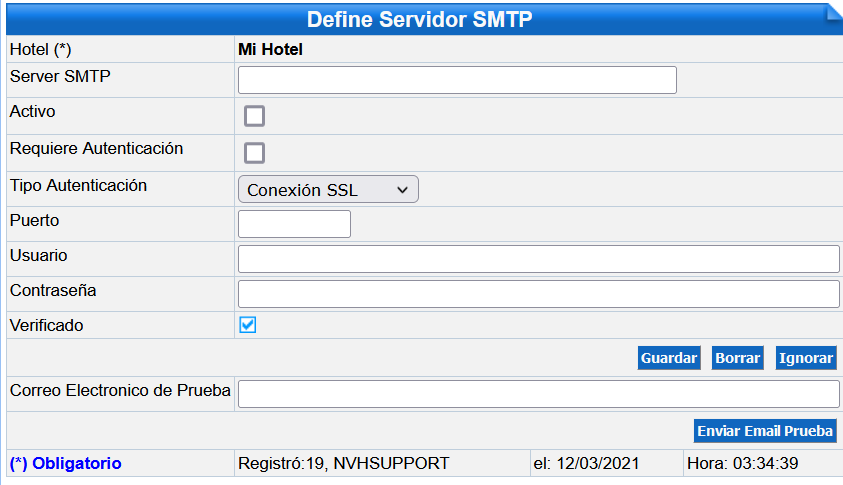Uncheck the Verificado checkbox

point(248,325)
